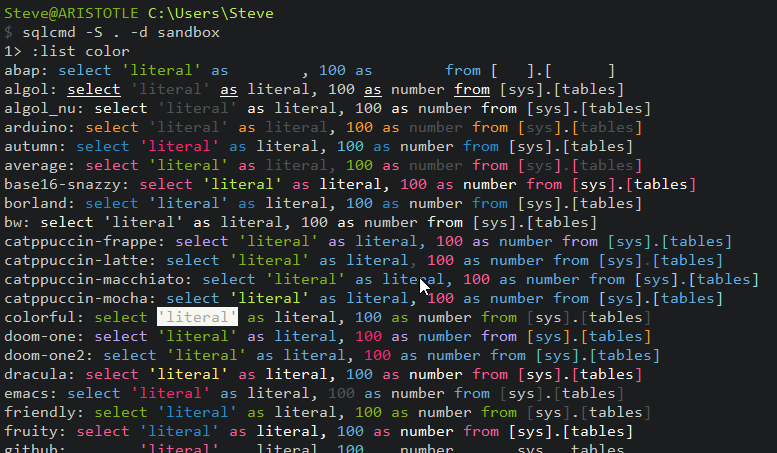Click the path 'C:\Users\Steve'

[x=211, y=13]
